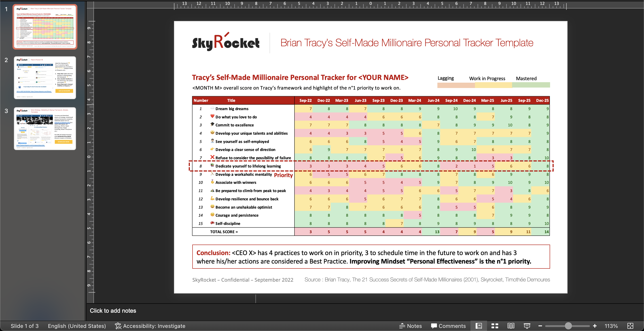Click See yourself as self-employed icon
Viewport: 644px width, 331px height.
click(212, 141)
